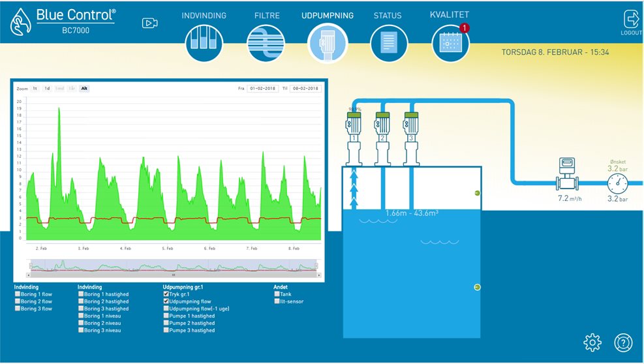This screenshot has width=644, height=364.
Task: Open Kvalitet calendar icon with notification
Action: [451, 42]
